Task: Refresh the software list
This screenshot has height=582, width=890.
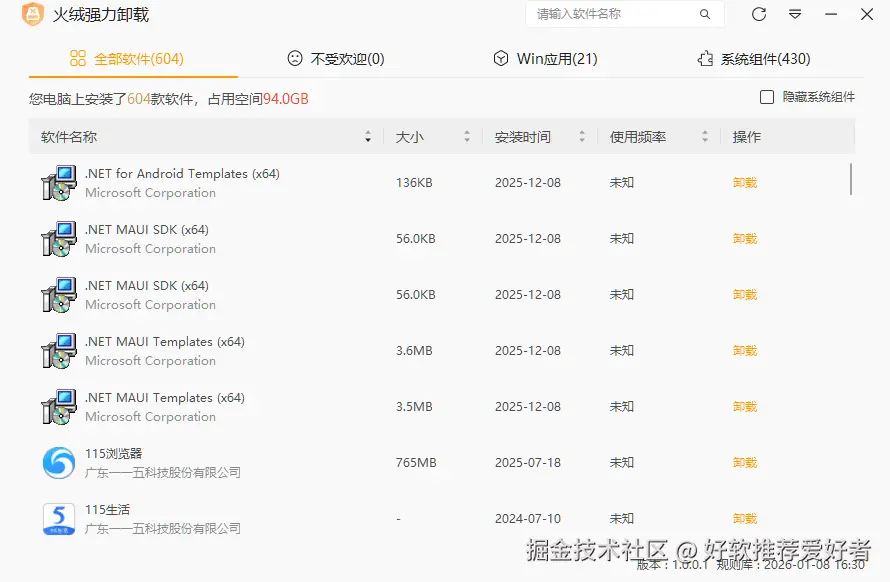Action: coord(759,14)
